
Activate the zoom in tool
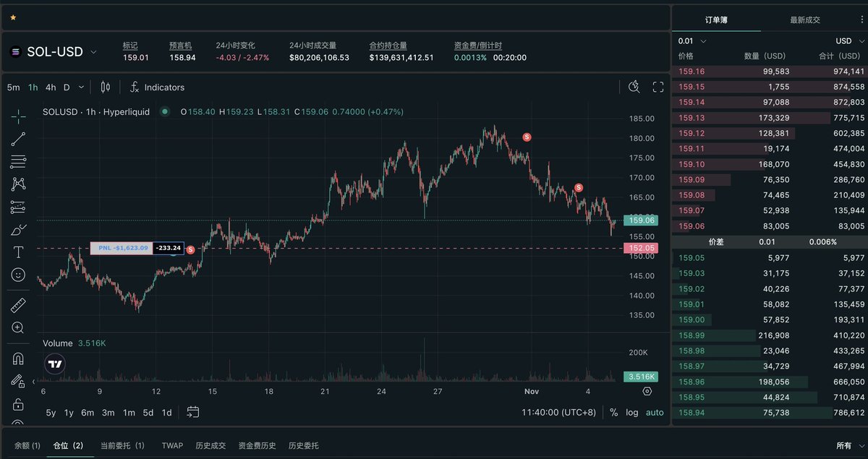[18, 327]
